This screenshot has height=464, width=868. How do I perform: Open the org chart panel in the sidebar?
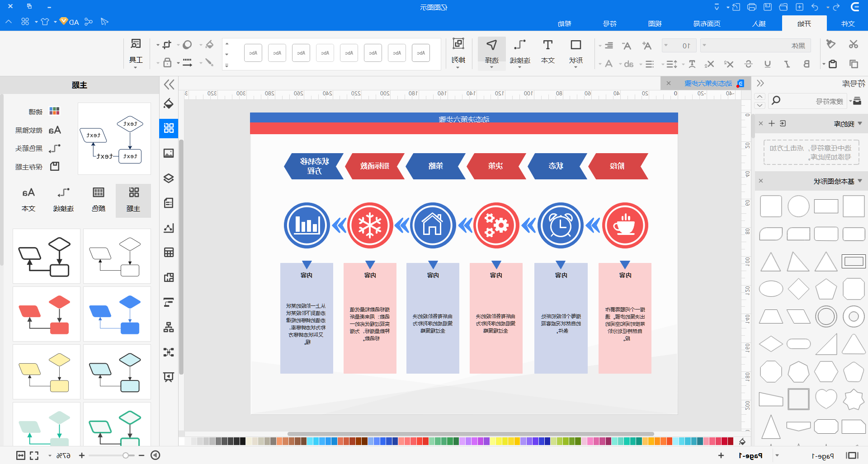[x=169, y=327]
